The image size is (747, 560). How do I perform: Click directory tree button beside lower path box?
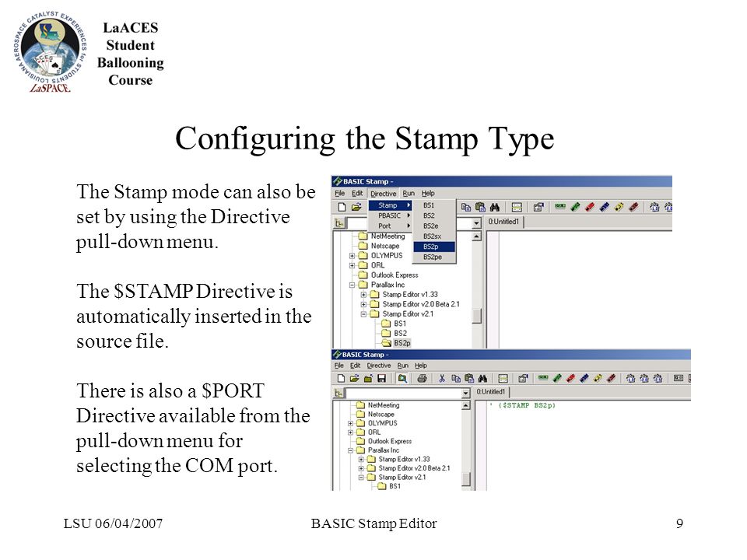point(338,393)
